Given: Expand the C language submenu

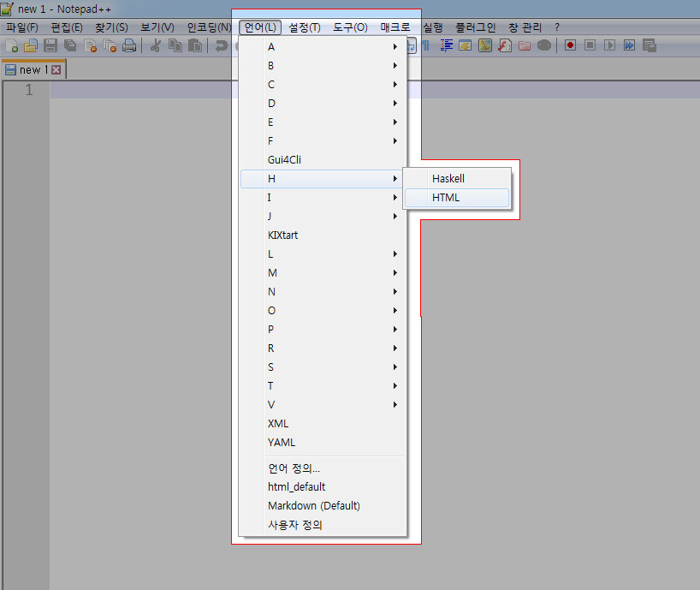Looking at the screenshot, I should click(x=323, y=85).
